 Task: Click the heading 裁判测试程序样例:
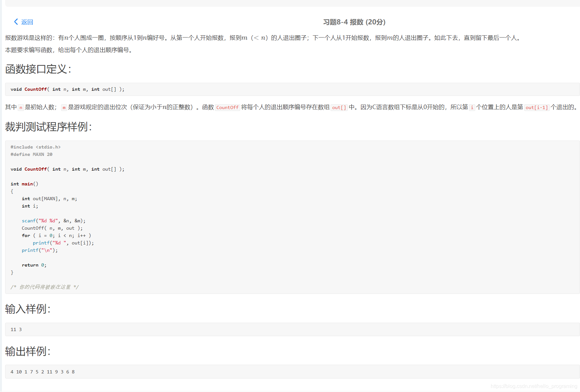pos(48,127)
